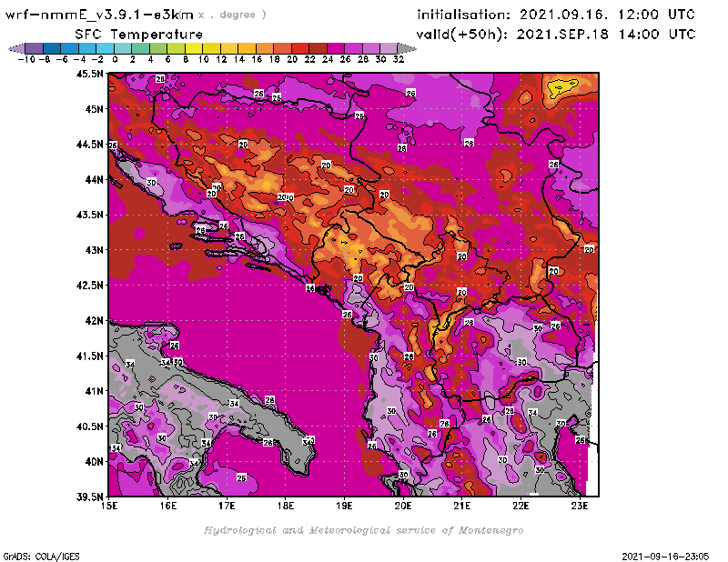Click the magenta 24 to 26 legend swatch
Image resolution: width=728 pixels, height=562 pixels.
335,49
